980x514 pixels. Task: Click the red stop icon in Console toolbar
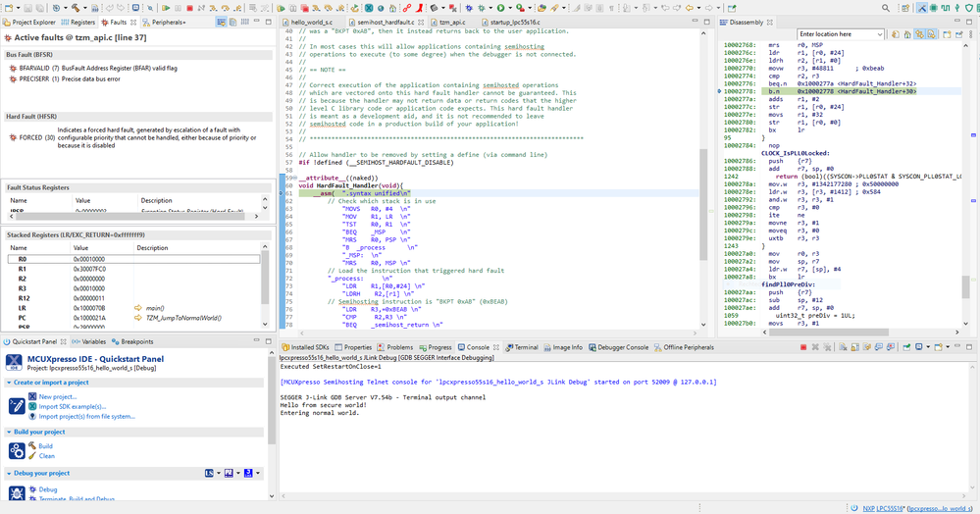[x=803, y=347]
